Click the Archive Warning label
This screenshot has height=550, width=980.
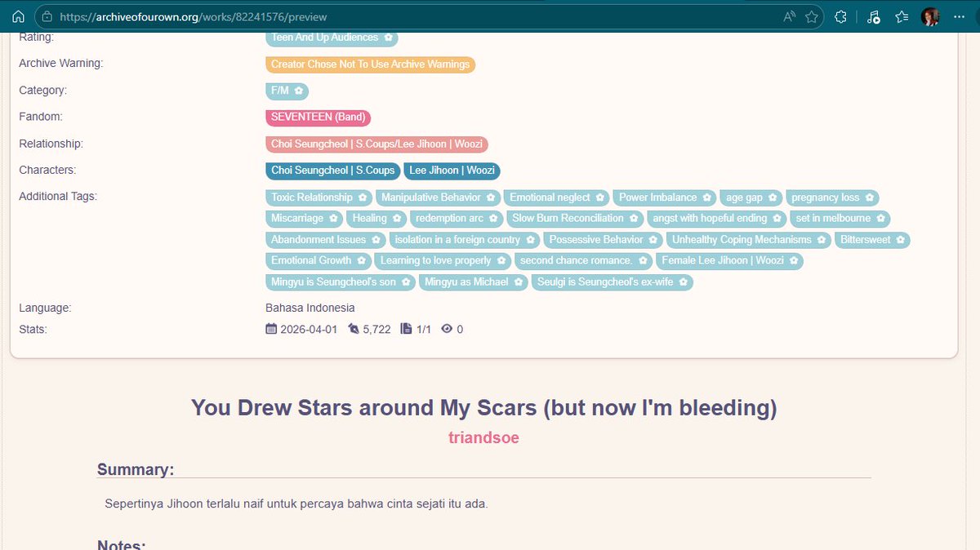(61, 64)
